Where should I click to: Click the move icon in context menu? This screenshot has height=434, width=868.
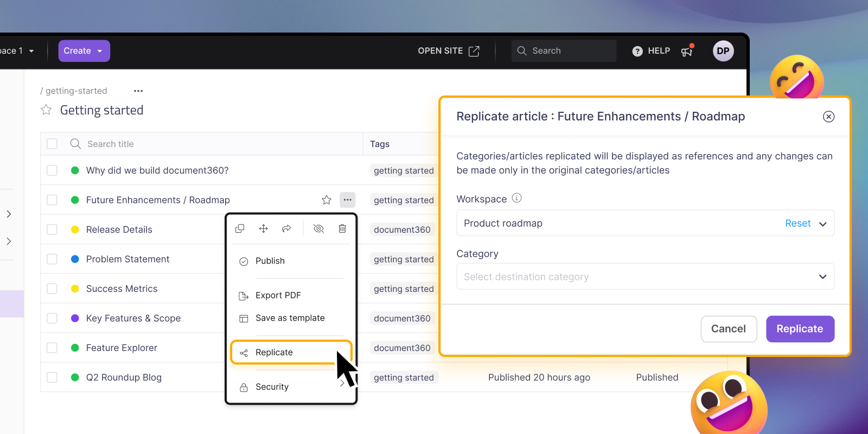coord(264,228)
